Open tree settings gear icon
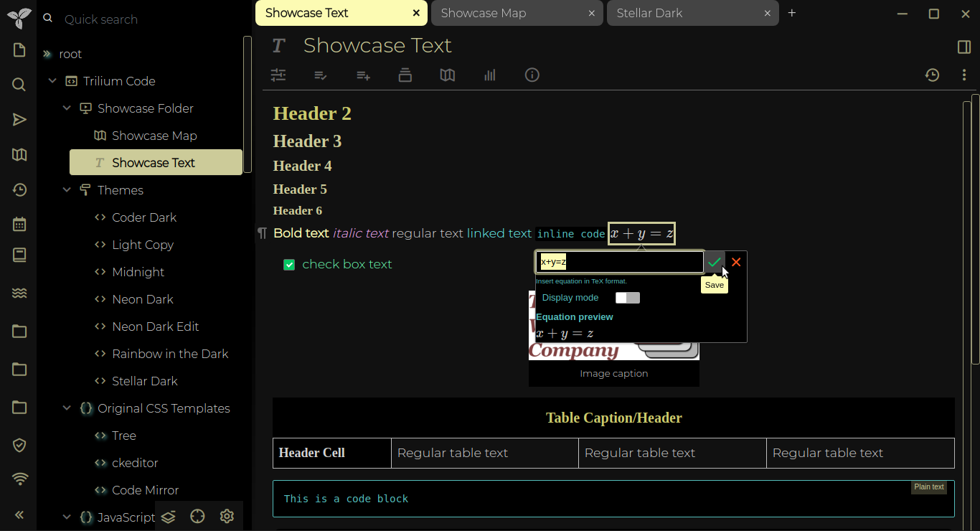 click(227, 517)
